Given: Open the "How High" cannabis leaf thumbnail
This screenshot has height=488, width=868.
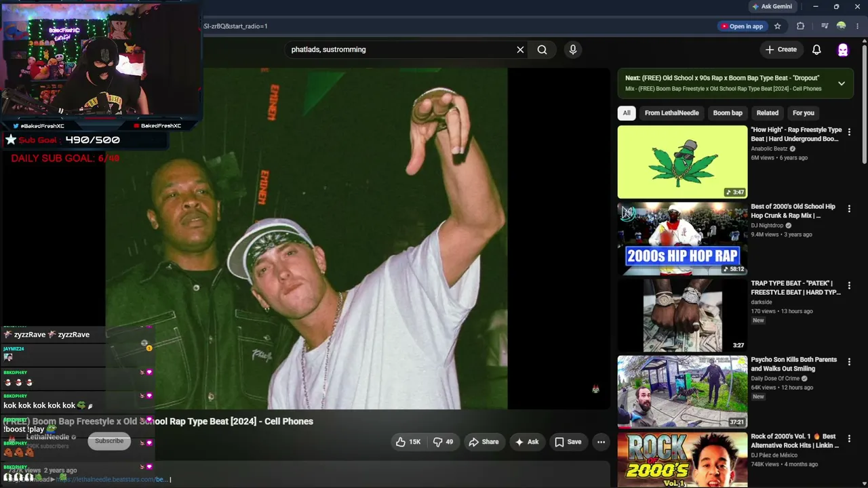Looking at the screenshot, I should point(682,162).
